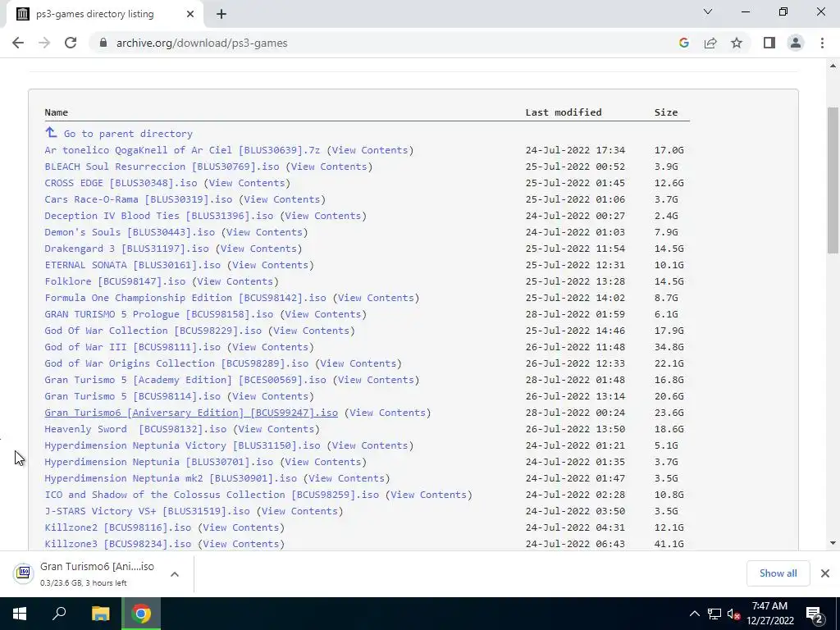Open Deception IV Blood Ties link
840x630 pixels.
coord(158,216)
